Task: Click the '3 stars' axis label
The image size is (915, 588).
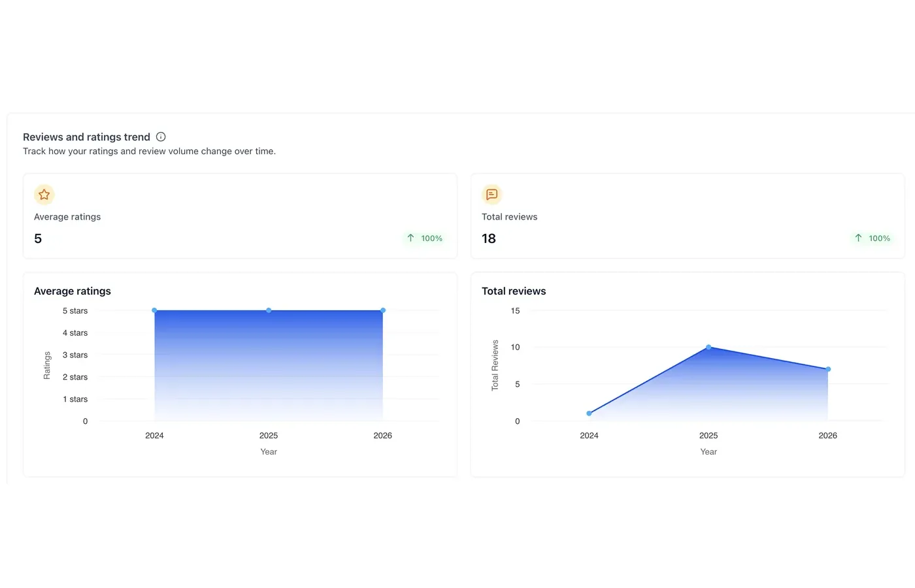Action: pyautogui.click(x=75, y=355)
